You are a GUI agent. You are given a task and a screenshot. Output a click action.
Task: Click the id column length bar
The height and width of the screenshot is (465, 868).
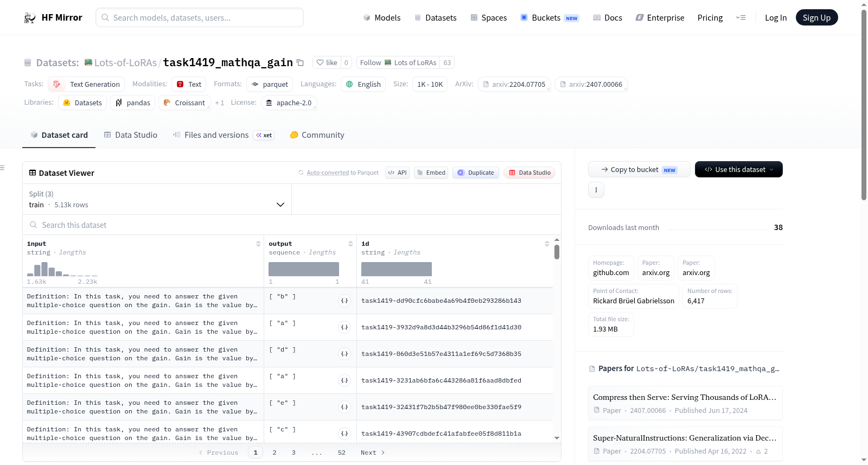pyautogui.click(x=397, y=269)
